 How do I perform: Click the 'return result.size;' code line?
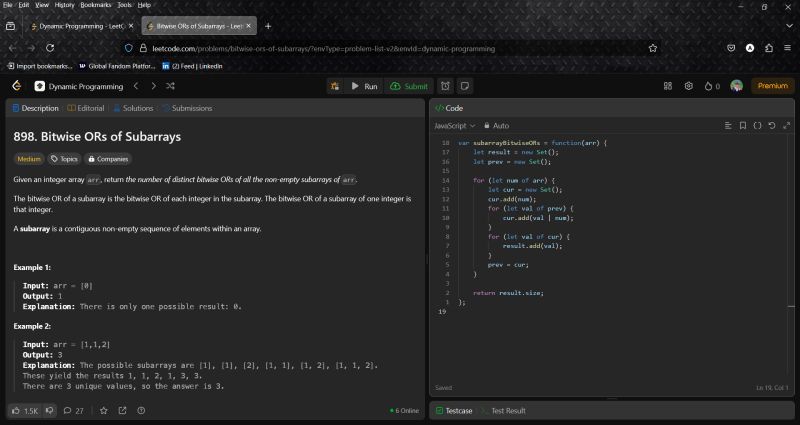(508, 293)
